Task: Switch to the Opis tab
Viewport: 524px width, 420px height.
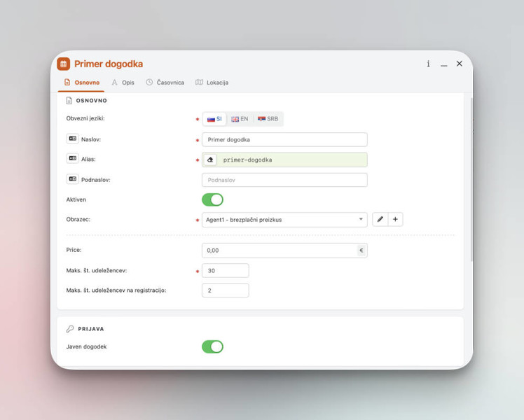Action: pos(123,83)
